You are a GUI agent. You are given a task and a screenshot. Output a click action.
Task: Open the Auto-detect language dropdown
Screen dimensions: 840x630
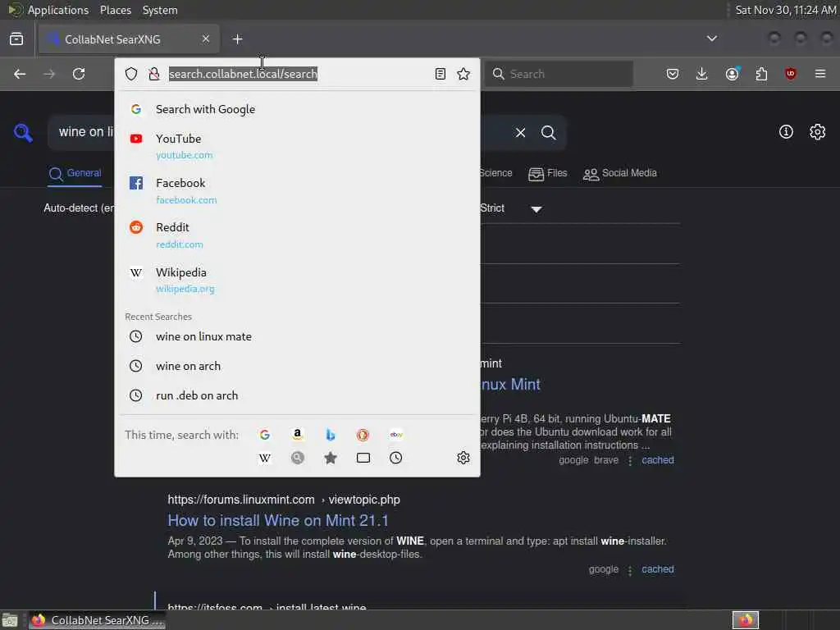80,208
